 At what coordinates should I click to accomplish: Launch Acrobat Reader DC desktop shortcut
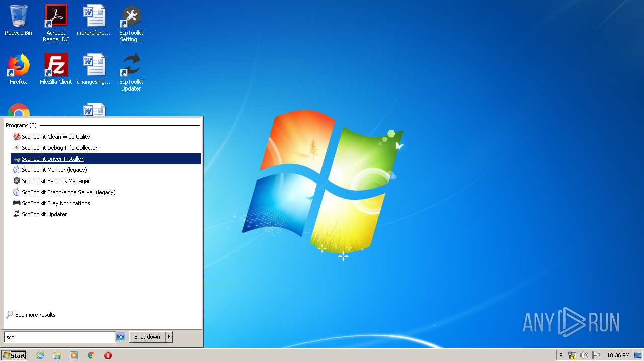(56, 23)
